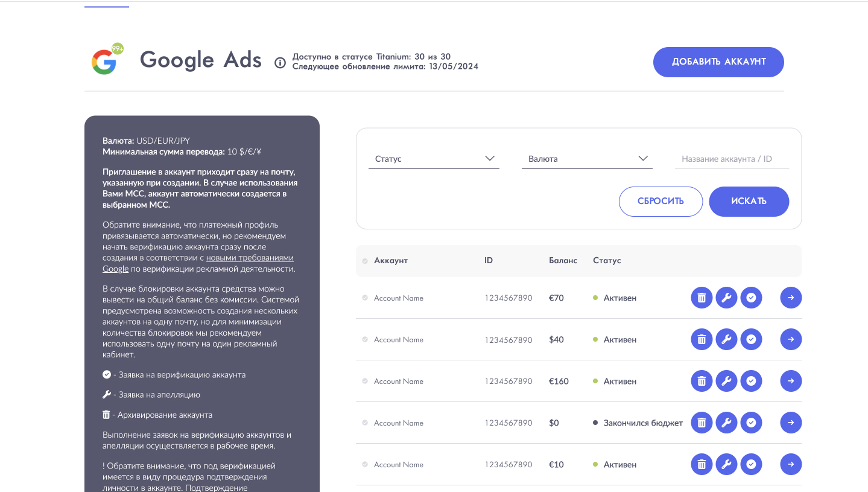The image size is (868, 492).
Task: Request verification (checkmark) for €160 account
Action: click(751, 381)
